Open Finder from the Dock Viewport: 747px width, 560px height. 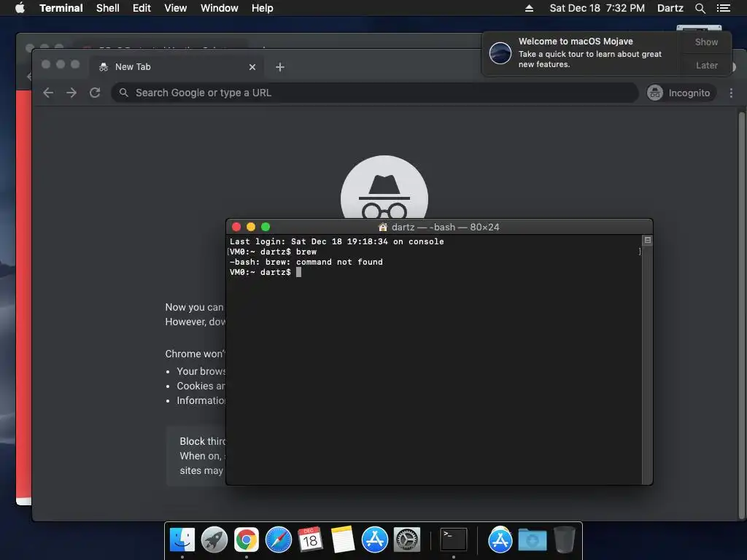[x=182, y=540]
